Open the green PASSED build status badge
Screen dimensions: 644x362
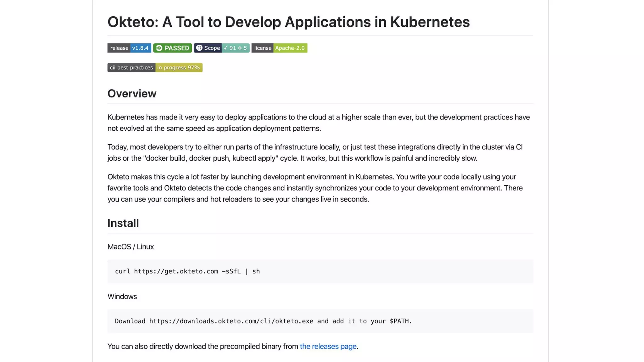click(x=172, y=48)
